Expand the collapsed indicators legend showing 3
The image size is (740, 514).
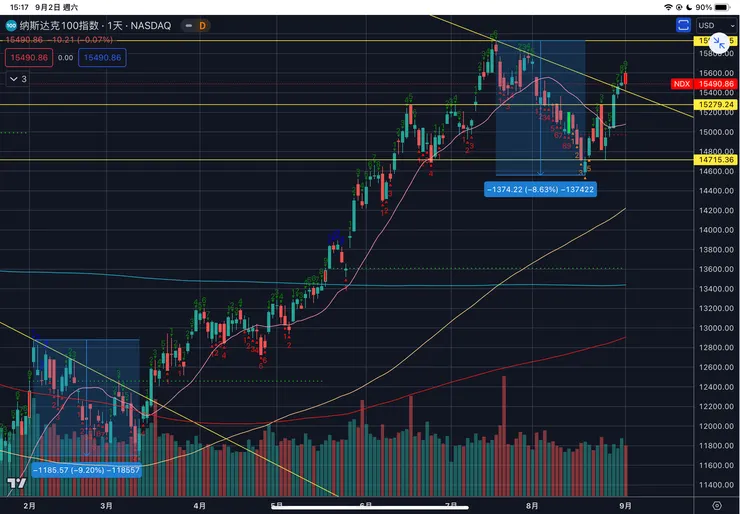coord(18,77)
